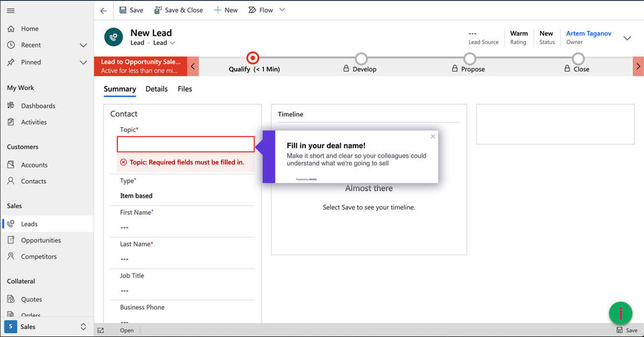Move process forward with right chevron
Viewport: 644px width, 337px height.
pyautogui.click(x=638, y=66)
